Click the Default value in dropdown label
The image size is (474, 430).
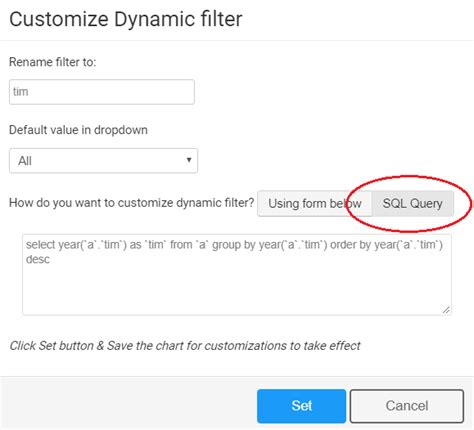tap(78, 130)
